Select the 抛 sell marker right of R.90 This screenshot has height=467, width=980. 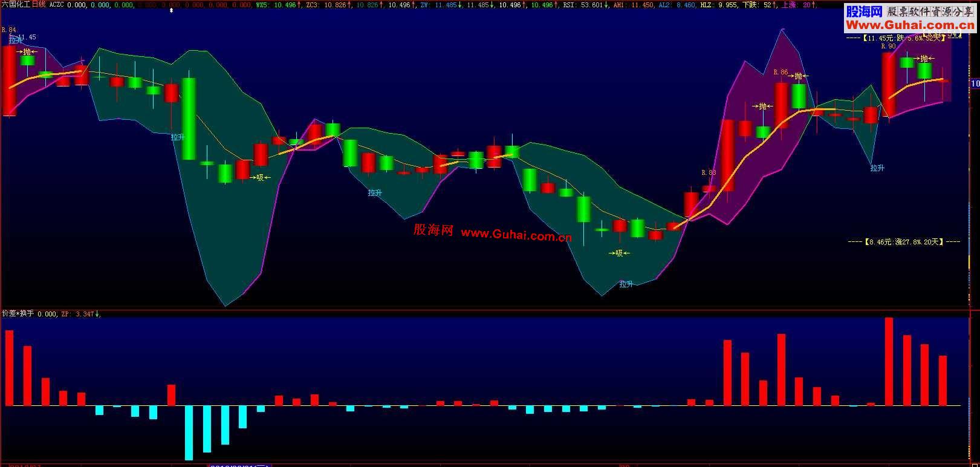point(924,59)
